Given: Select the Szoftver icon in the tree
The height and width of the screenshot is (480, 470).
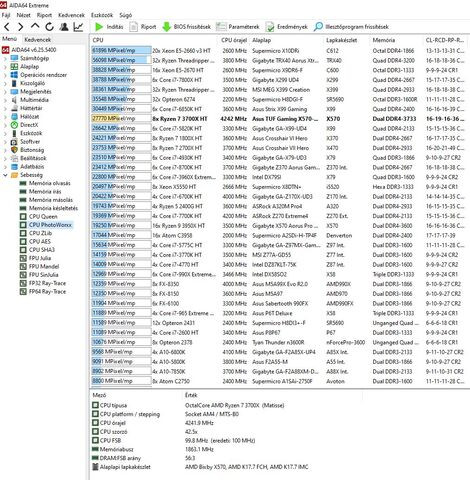Looking at the screenshot, I should pyautogui.click(x=14, y=142).
